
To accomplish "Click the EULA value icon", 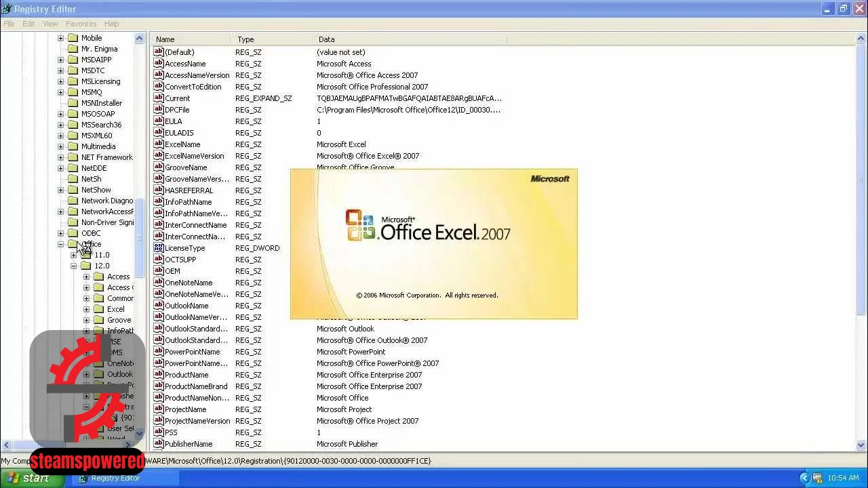I will (159, 121).
